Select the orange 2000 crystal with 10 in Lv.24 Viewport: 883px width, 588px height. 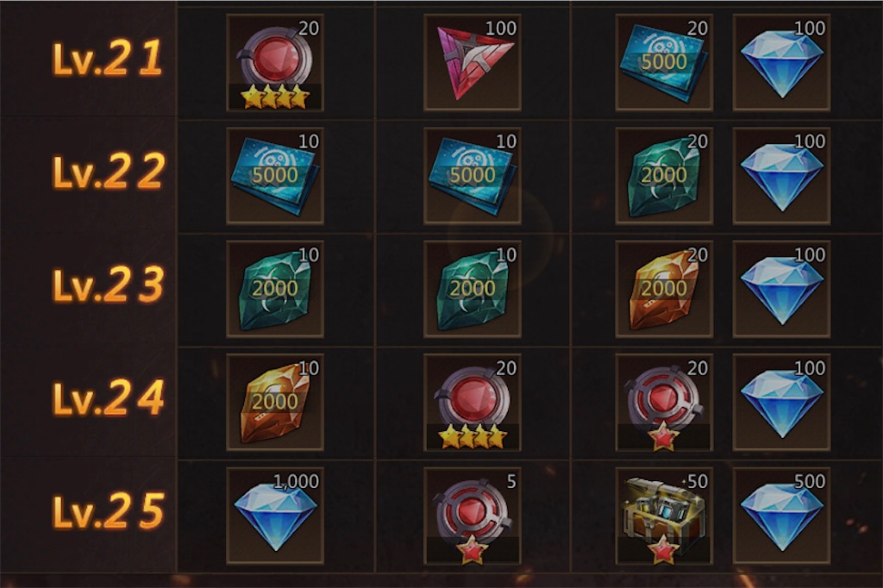(275, 403)
